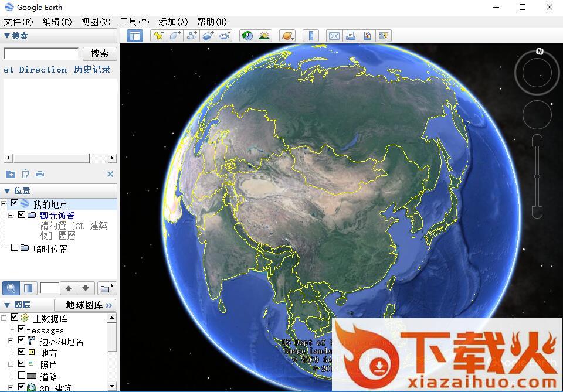Show historical imagery clock icon

pyautogui.click(x=247, y=36)
